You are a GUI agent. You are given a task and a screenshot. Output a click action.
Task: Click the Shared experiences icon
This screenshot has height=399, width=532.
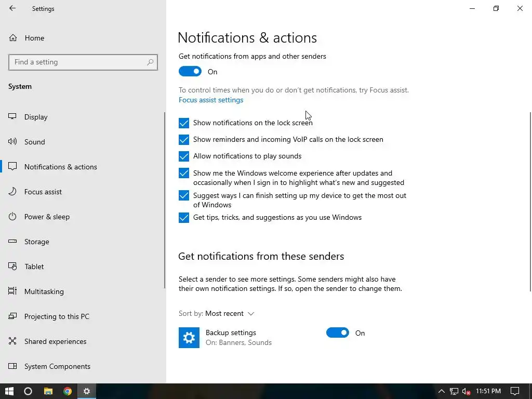pos(12,341)
